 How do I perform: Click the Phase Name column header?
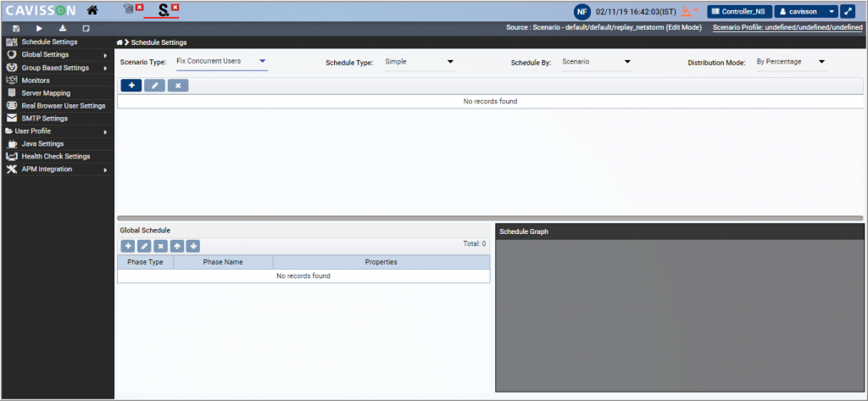tap(223, 262)
